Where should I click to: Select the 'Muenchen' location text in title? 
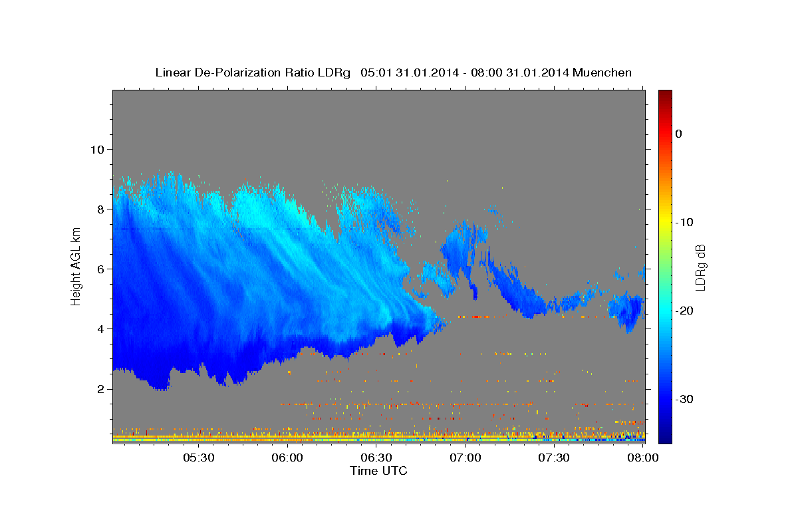[x=602, y=72]
